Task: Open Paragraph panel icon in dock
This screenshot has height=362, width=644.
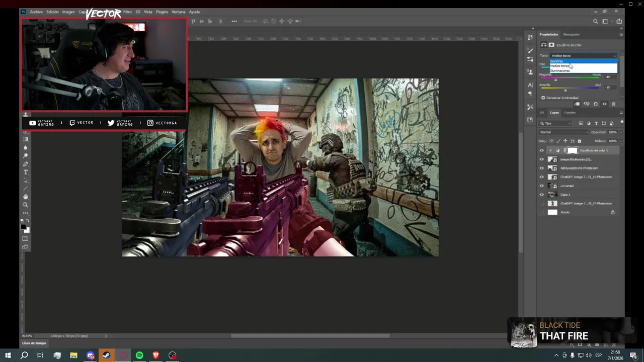Action: click(x=530, y=94)
